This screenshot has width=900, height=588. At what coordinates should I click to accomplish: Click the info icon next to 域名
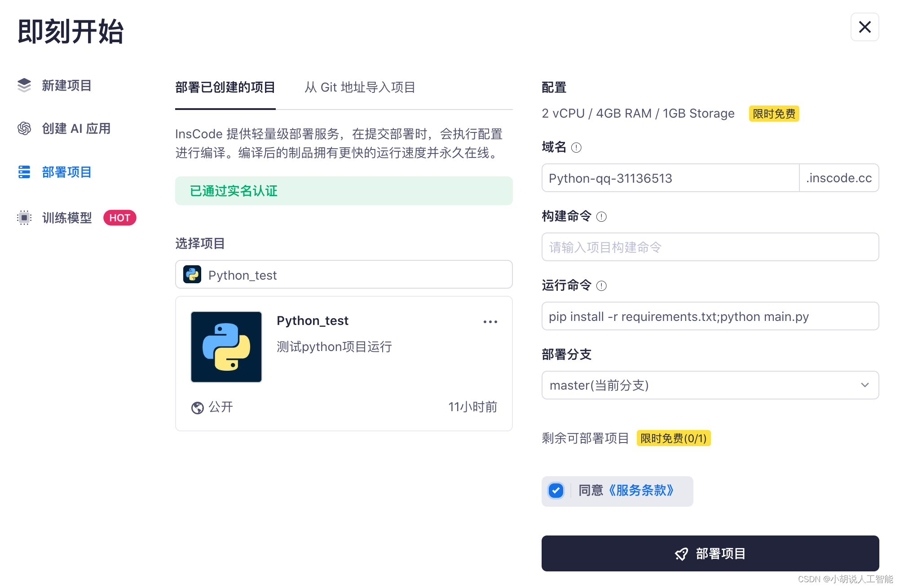click(x=576, y=148)
